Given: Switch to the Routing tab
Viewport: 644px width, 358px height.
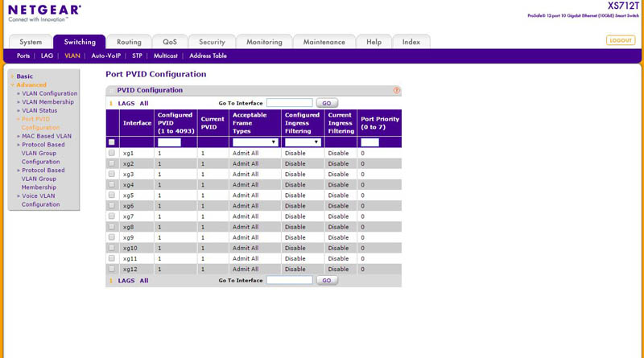Looking at the screenshot, I should click(x=129, y=42).
